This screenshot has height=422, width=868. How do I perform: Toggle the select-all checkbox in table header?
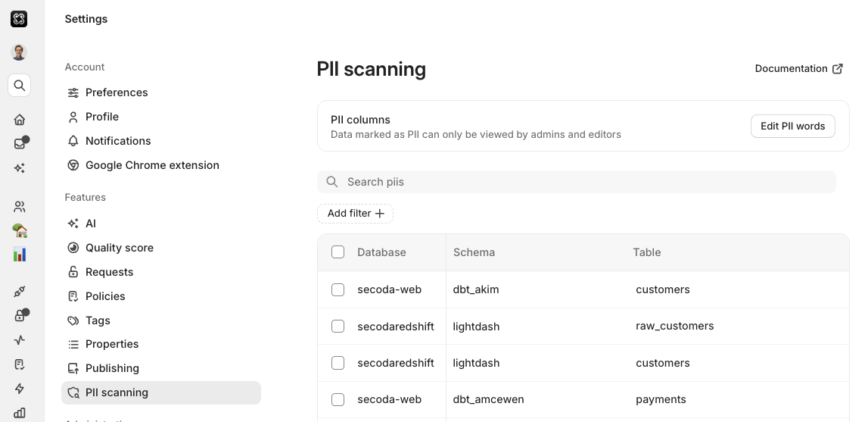click(338, 252)
